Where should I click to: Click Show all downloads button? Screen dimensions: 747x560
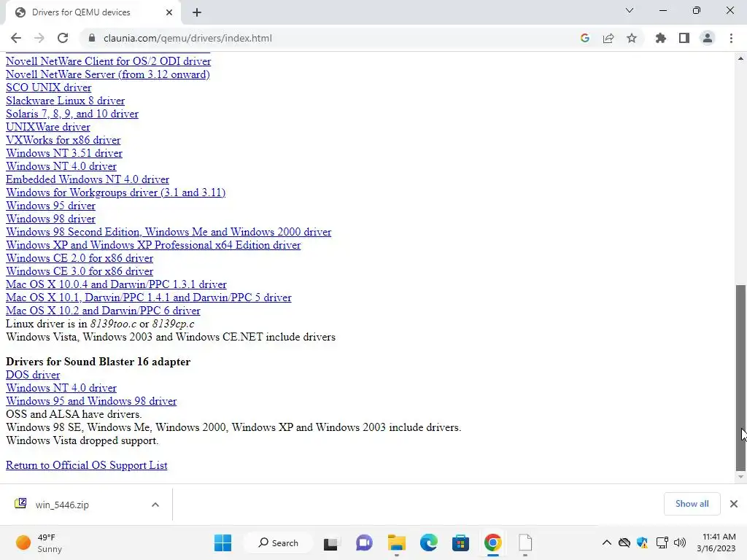pos(692,504)
